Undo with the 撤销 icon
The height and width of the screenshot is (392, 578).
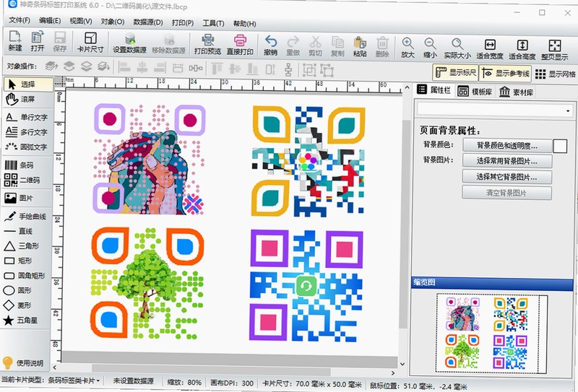[270, 45]
